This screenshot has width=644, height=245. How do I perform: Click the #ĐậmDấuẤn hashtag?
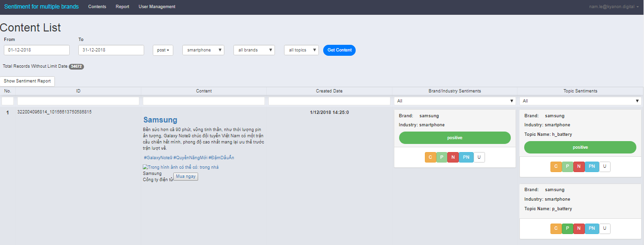[x=221, y=158]
